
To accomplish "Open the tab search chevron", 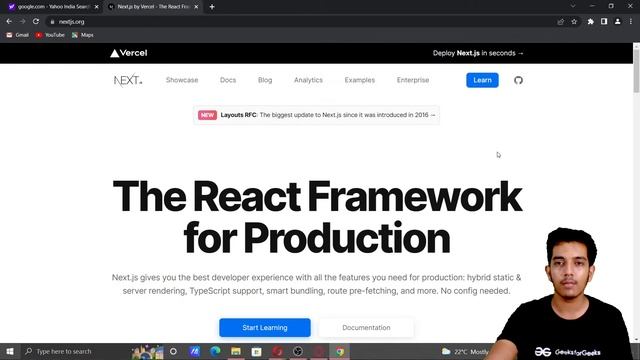I will pyautogui.click(x=573, y=6).
